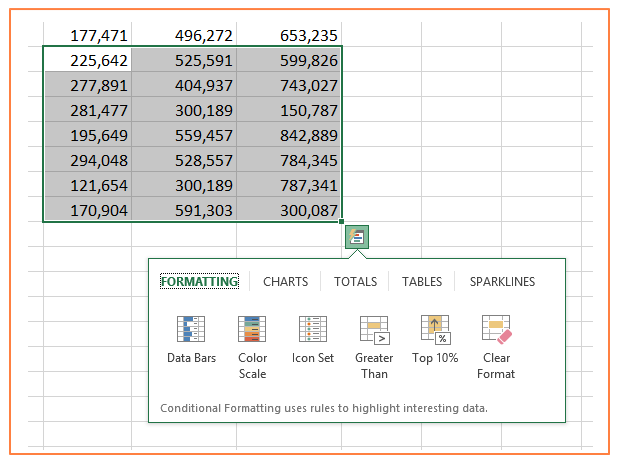Image resolution: width=619 pixels, height=461 pixels.
Task: Choose Greater Than highlight rule
Action: pos(374,345)
